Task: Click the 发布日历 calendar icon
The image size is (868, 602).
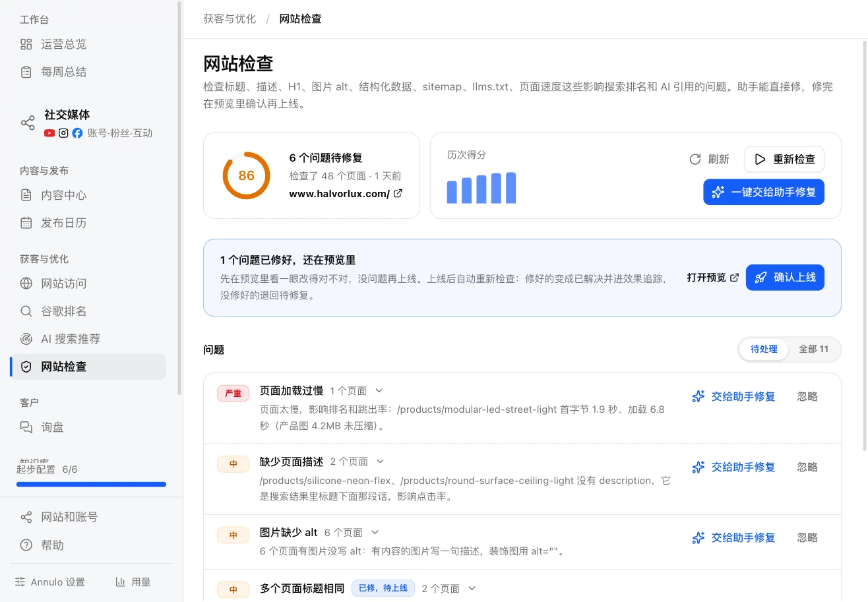Action: tap(26, 223)
